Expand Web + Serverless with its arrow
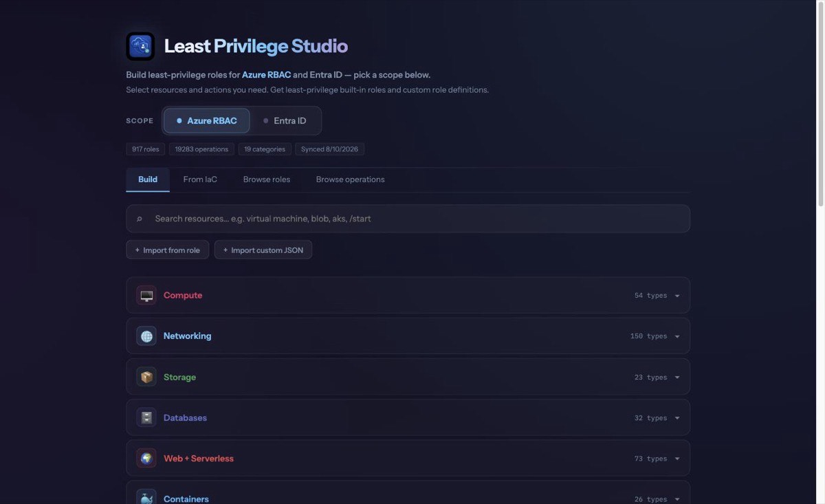Image resolution: width=825 pixels, height=504 pixels. (677, 459)
